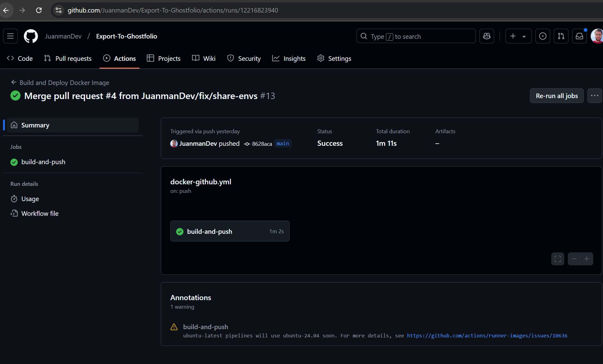Image resolution: width=603 pixels, height=364 pixels.
Task: Open the pull requests icon in the header
Action: (561, 36)
